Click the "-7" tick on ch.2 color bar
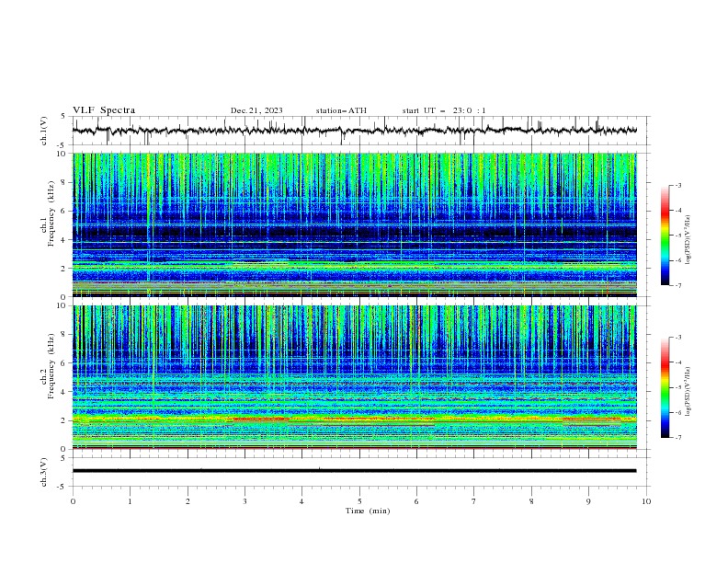Viewport: 728px width, 563px height. click(677, 437)
